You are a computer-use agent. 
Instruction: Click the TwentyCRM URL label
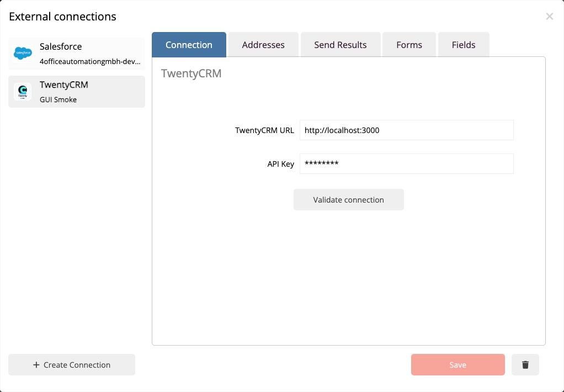click(x=264, y=130)
